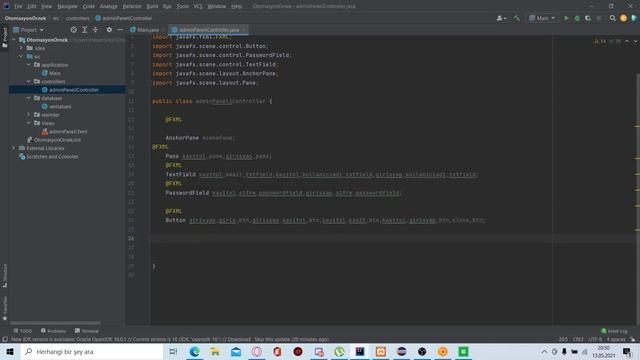Open the Project tool window side strip
640x360 pixels.
(4, 38)
